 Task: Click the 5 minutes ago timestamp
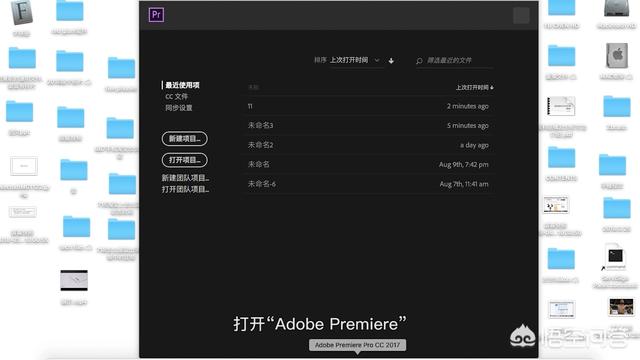click(467, 125)
